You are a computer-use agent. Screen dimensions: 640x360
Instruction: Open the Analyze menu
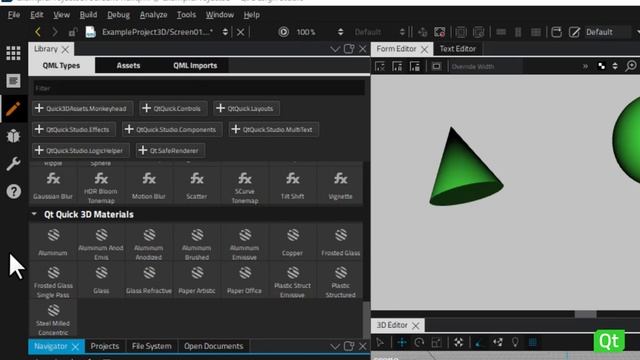click(153, 15)
